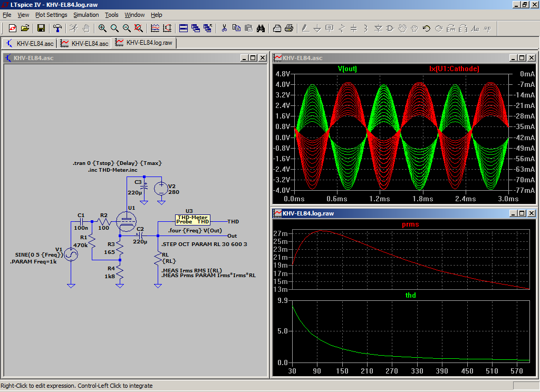
Task: Click the Open file folder icon
Action: point(25,28)
